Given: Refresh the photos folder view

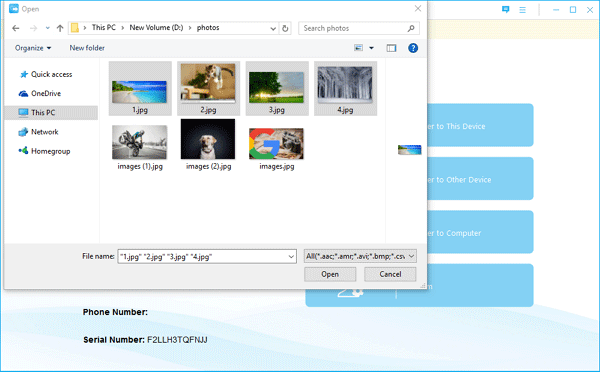Looking at the screenshot, I should tap(285, 28).
